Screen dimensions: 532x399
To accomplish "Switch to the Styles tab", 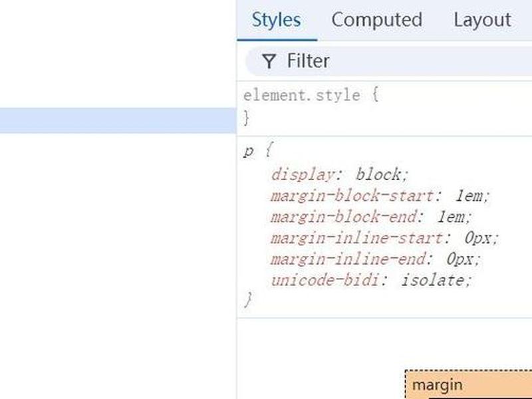I will coord(276,20).
